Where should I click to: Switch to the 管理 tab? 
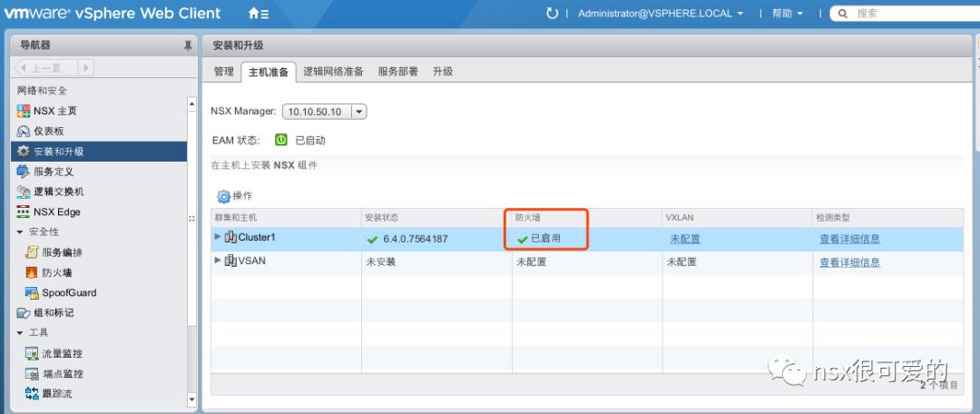224,72
